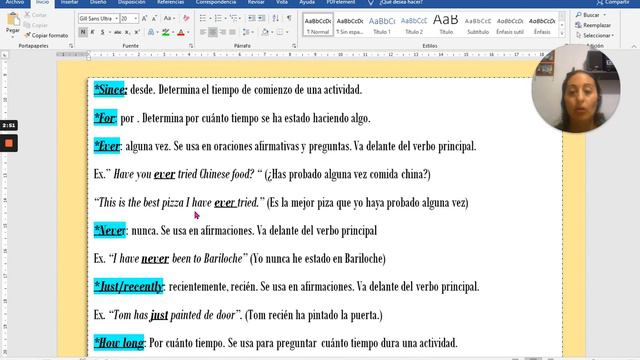Toggle underline (S) formatting
Screen dimensions: 640x360
tap(102, 32)
